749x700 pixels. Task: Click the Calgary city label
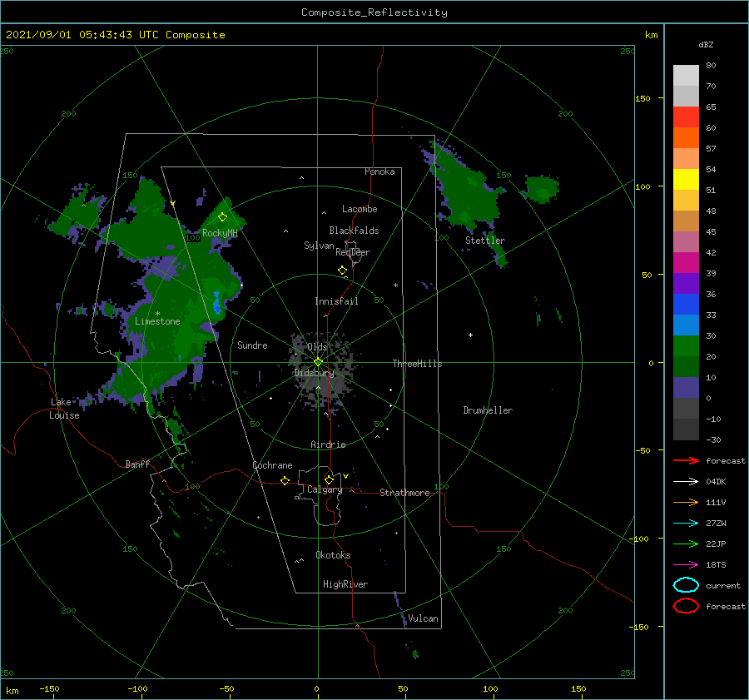(x=325, y=489)
